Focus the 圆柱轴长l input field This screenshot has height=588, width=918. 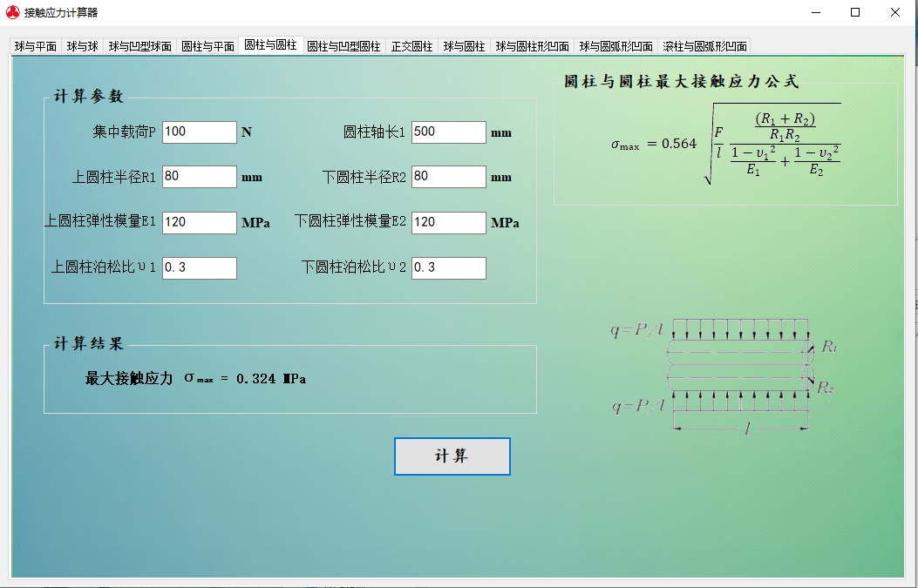pyautogui.click(x=448, y=132)
